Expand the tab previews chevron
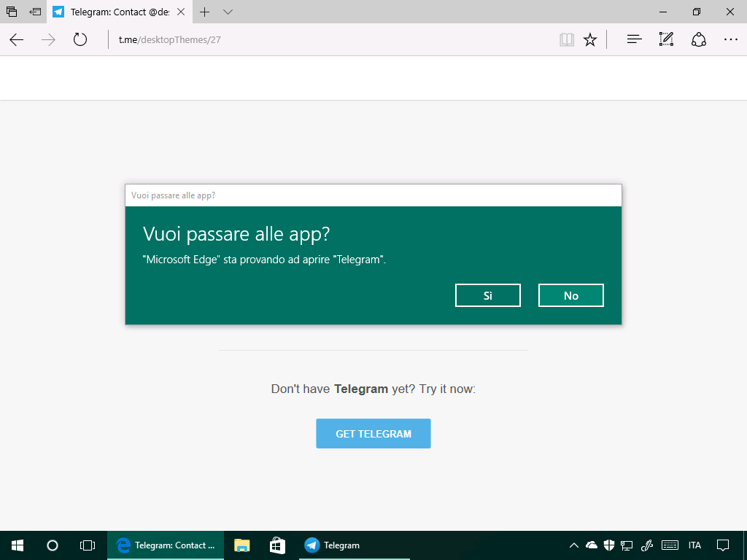Viewport: 747px width, 560px height. pyautogui.click(x=228, y=12)
